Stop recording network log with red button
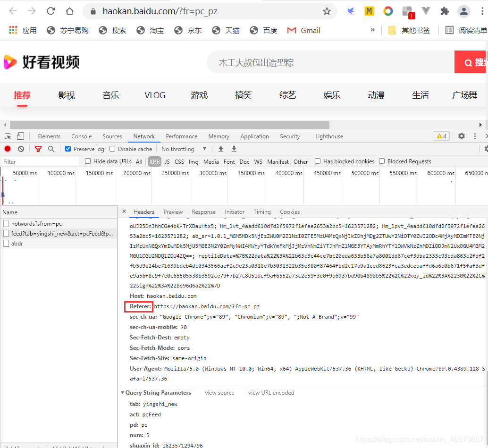488x448 pixels. (8, 149)
